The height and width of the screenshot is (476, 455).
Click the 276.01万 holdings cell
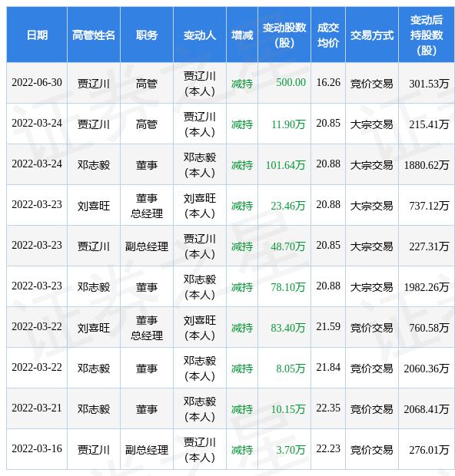(427, 450)
